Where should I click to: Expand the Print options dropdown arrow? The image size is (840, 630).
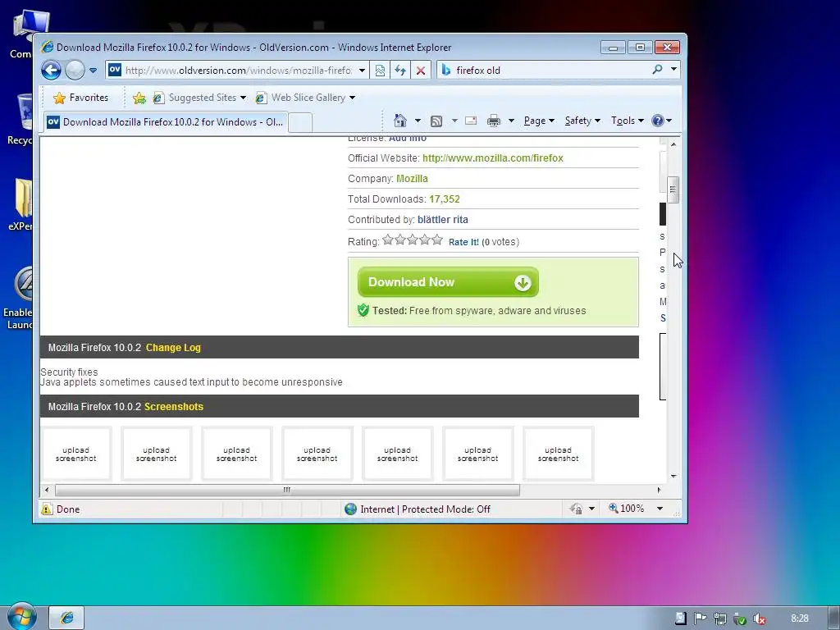tap(511, 121)
